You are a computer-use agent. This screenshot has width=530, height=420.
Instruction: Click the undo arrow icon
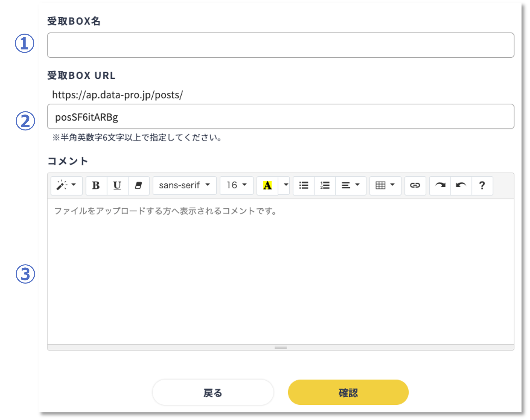(461, 185)
